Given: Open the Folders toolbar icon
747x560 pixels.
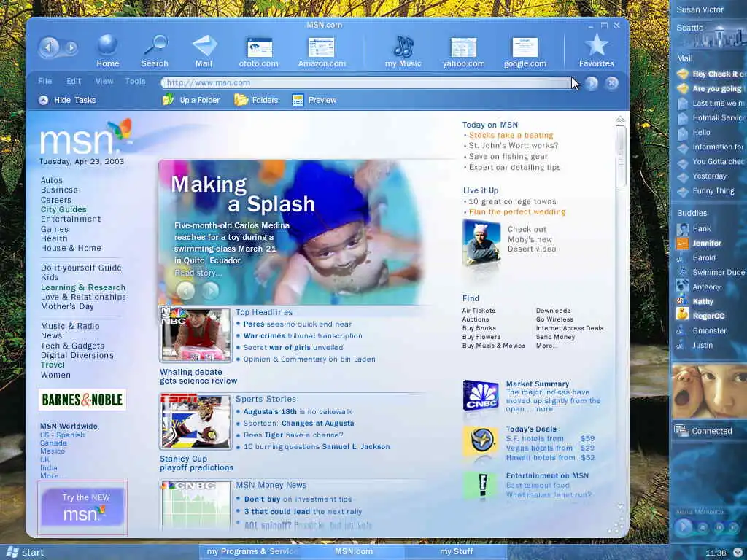Looking at the screenshot, I should click(241, 99).
